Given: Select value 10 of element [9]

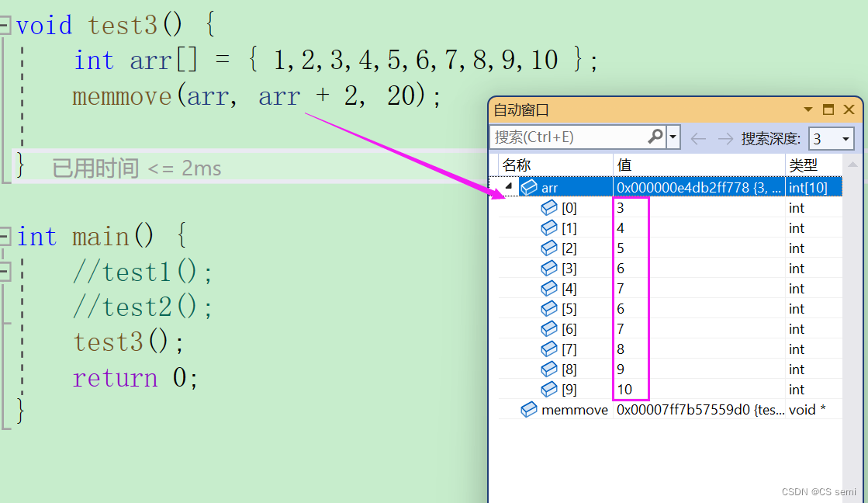Looking at the screenshot, I should tap(624, 390).
